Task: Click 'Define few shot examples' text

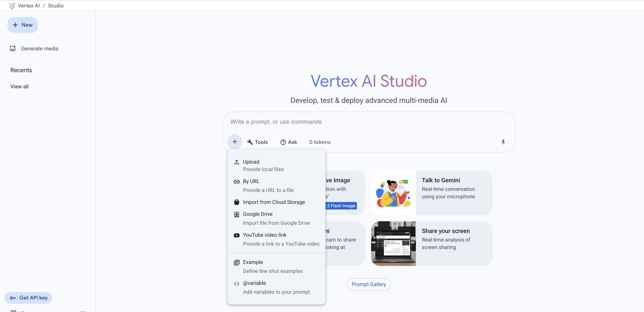Action: (273, 271)
